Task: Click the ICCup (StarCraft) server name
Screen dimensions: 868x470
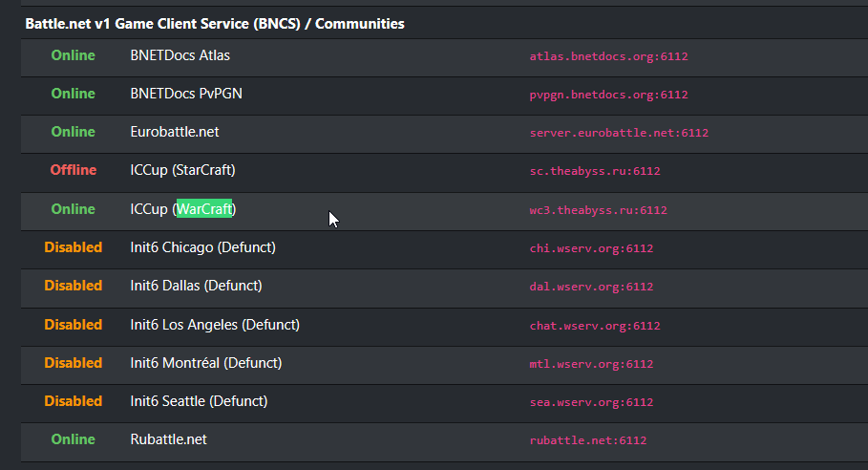Action: tap(182, 170)
